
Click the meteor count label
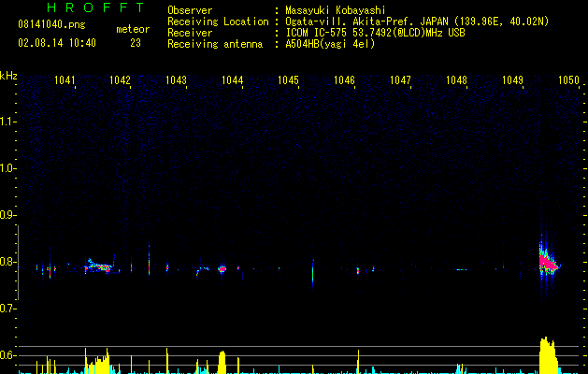click(x=133, y=29)
